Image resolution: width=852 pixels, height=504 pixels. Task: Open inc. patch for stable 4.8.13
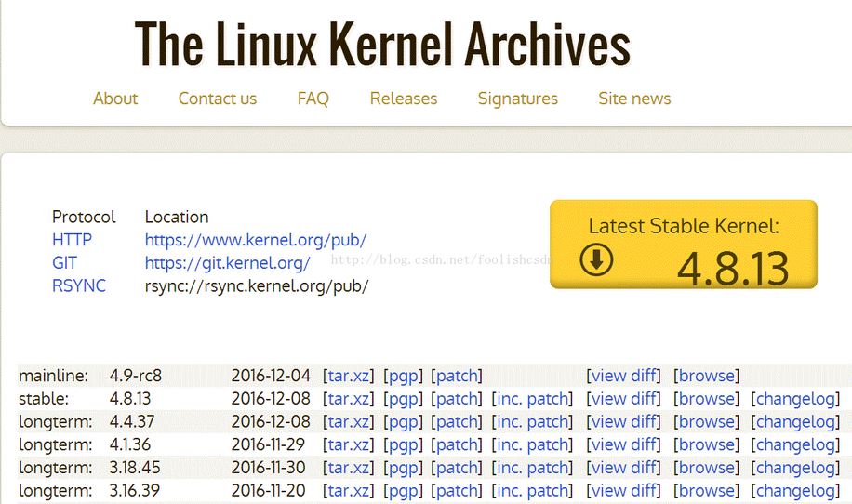(x=532, y=399)
